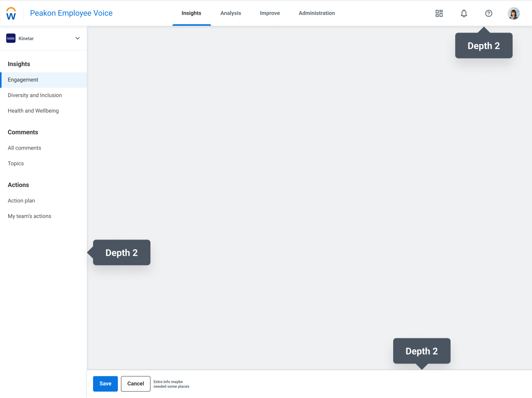Image resolution: width=532 pixels, height=398 pixels.
Task: Open Diversity and Inclusion page
Action: point(35,95)
